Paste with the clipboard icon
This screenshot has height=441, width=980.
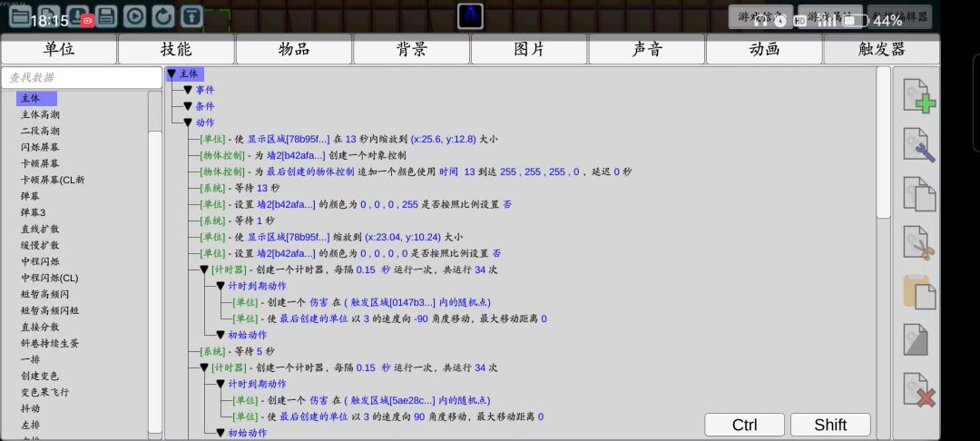coord(918,292)
